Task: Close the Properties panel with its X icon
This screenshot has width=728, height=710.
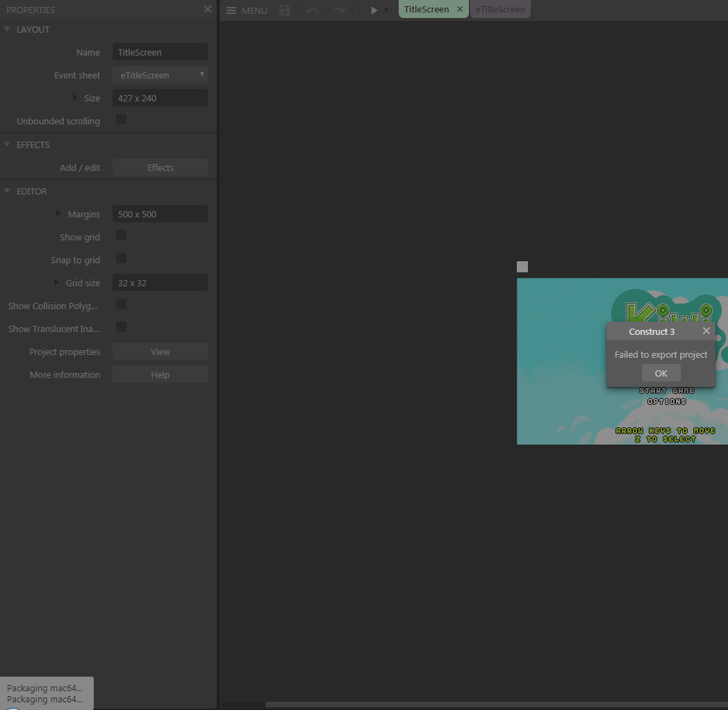Action: [x=207, y=9]
